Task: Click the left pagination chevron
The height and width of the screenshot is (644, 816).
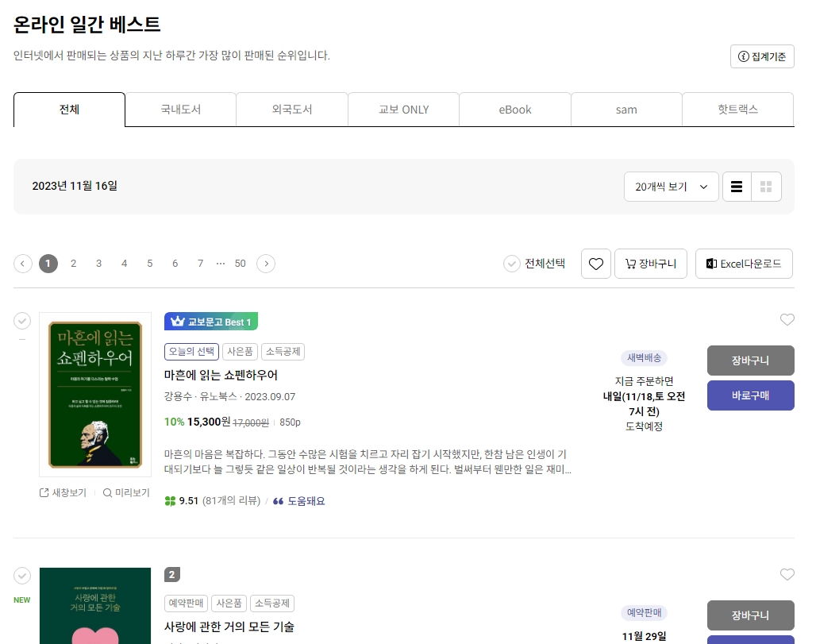Action: click(23, 263)
